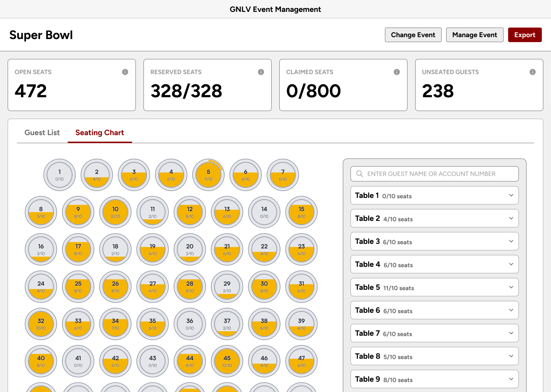551x392 pixels.
Task: Select table 1 circle in seating chart
Action: pos(59,175)
